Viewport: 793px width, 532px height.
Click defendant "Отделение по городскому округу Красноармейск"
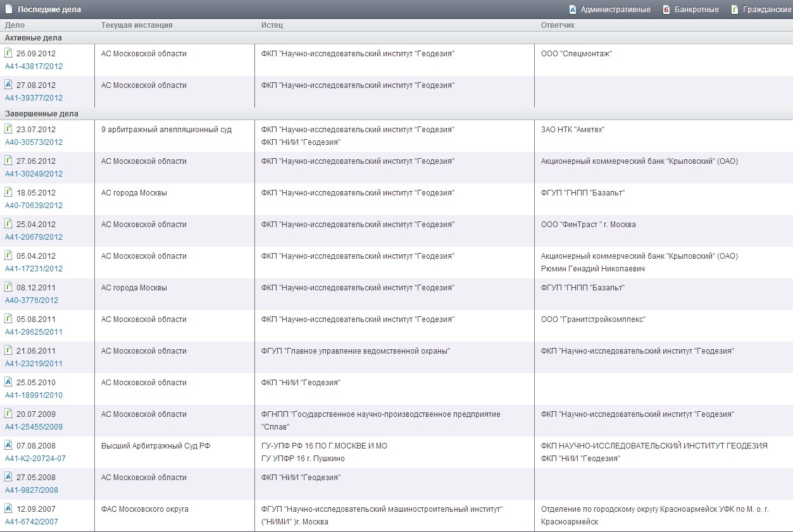[655, 516]
